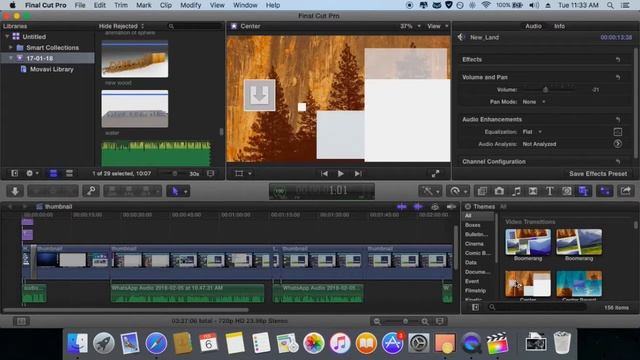This screenshot has height=360, width=640.
Task: Open the Trim menu
Action: point(121,5)
